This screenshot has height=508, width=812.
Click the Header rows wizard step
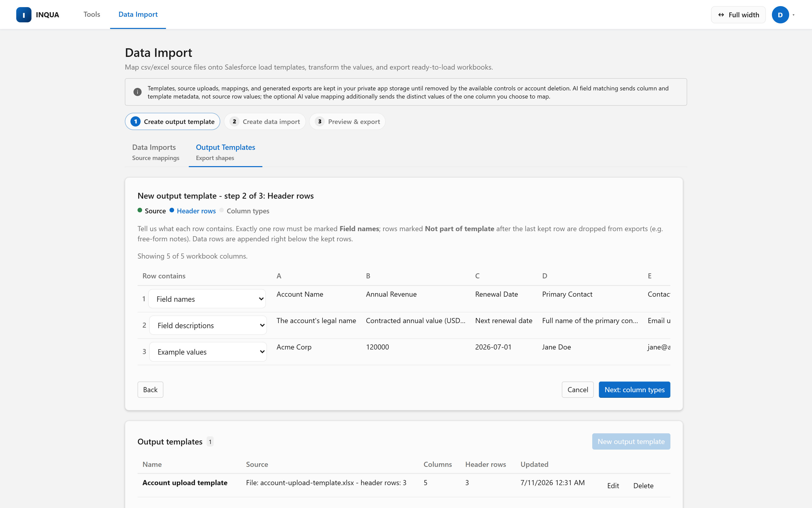pos(193,211)
